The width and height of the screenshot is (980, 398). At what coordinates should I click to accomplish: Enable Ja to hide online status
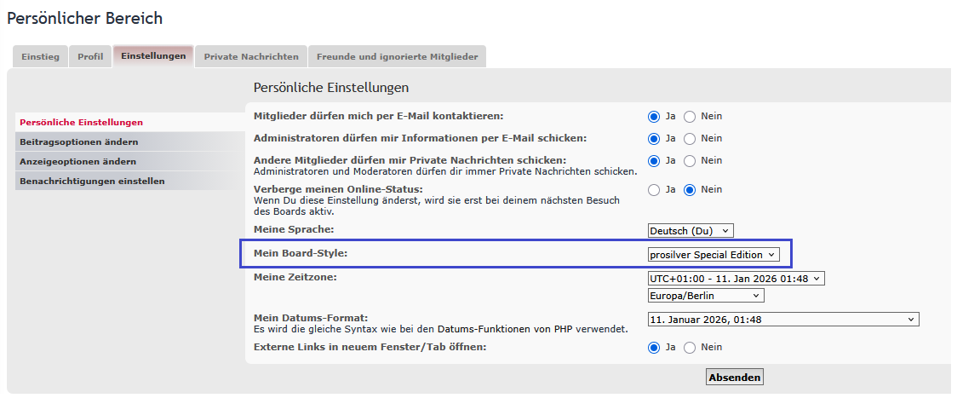(x=654, y=190)
